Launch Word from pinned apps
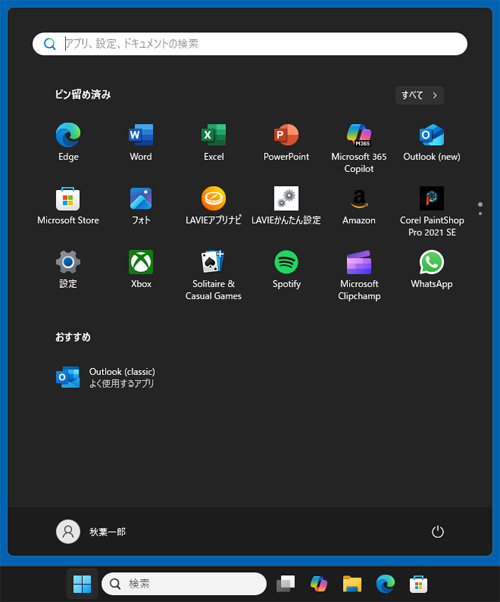The image size is (500, 602). (141, 141)
